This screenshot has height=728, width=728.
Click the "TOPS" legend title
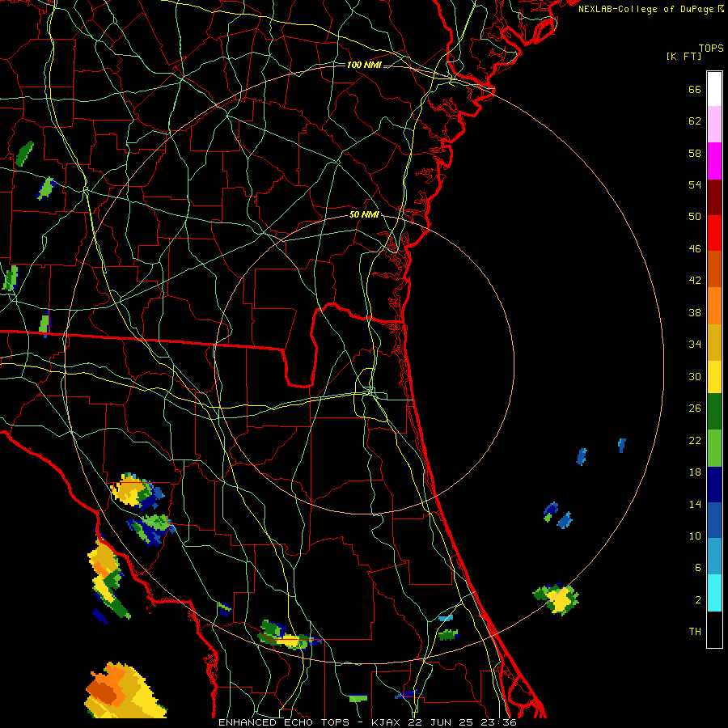tap(711, 49)
